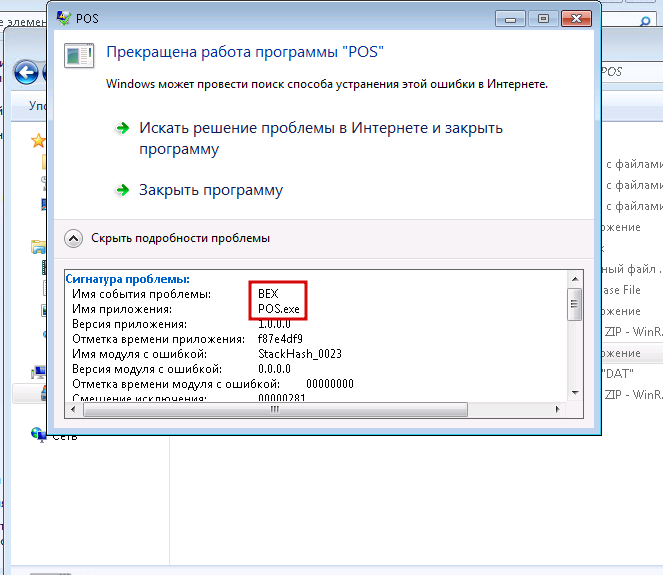Image resolution: width=663 pixels, height=575 pixels.
Task: Click the details horizontal scrollbar thumb
Action: pyautogui.click(x=275, y=409)
